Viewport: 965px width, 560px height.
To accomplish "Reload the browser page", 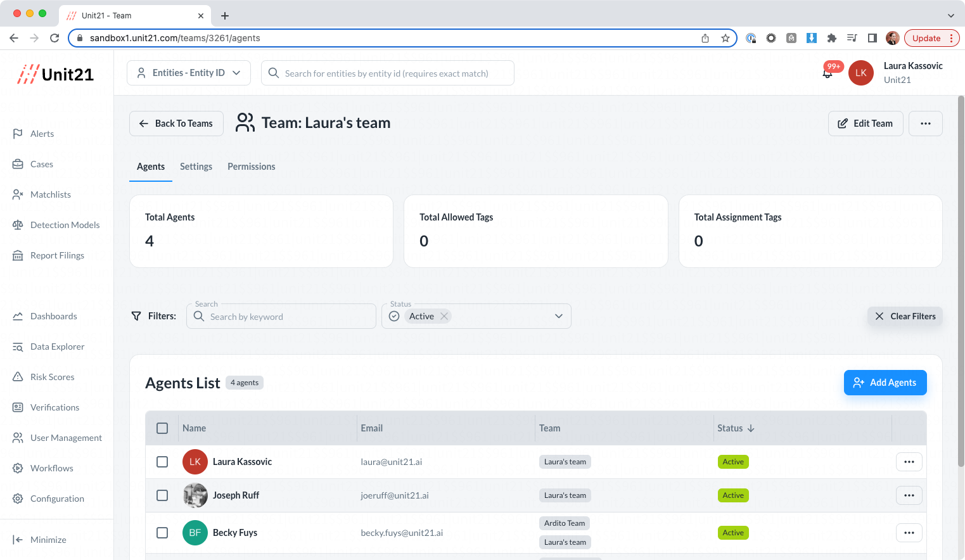I will (54, 38).
